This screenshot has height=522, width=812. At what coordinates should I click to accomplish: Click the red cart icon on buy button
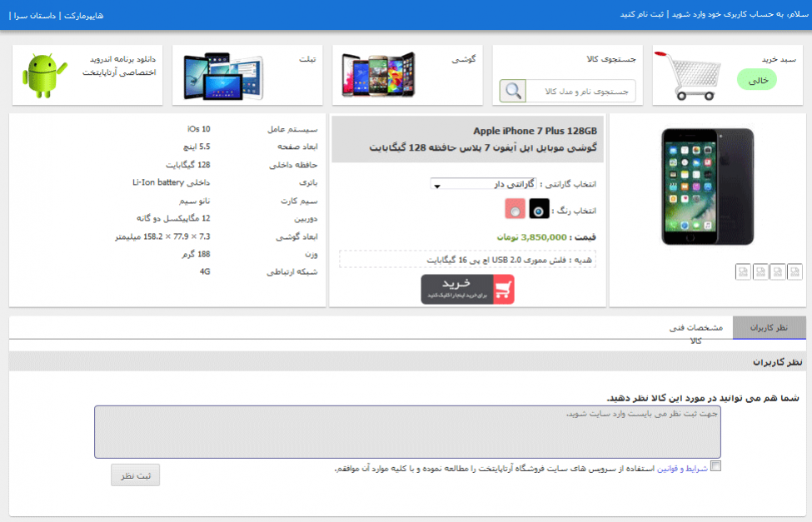pos(503,290)
